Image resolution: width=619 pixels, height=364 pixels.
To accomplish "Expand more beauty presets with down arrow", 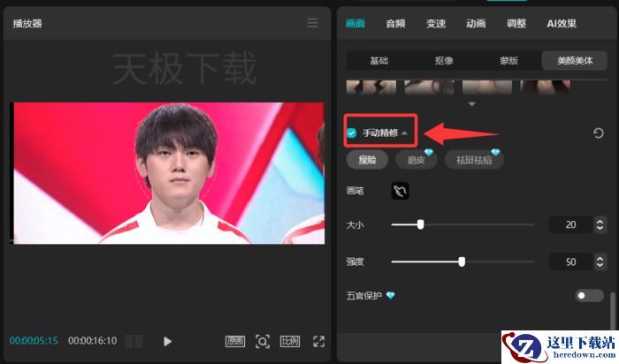I will tap(471, 104).
